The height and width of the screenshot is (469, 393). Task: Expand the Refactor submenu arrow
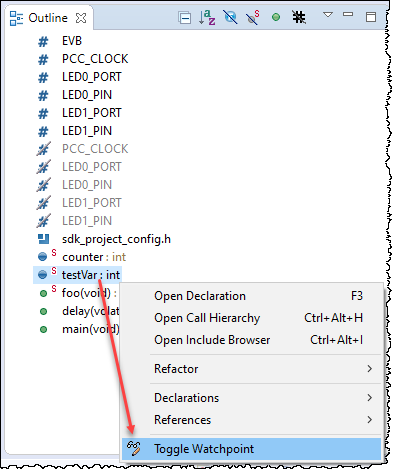click(x=369, y=369)
